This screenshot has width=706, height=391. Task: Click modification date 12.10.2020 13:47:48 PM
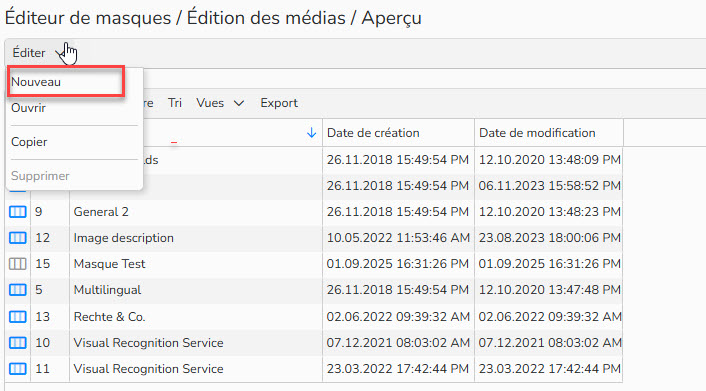coord(549,290)
